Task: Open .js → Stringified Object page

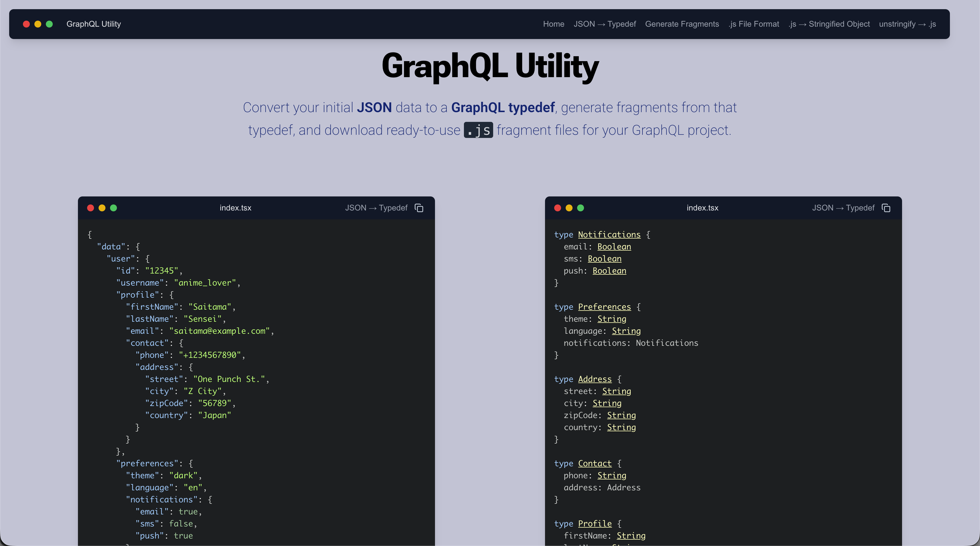Action: click(829, 24)
